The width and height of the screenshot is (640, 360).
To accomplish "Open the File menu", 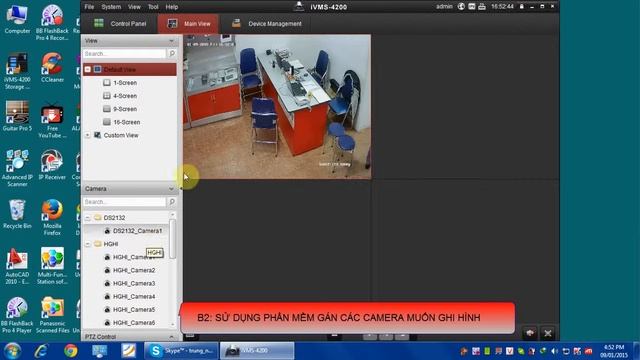I will (89, 7).
